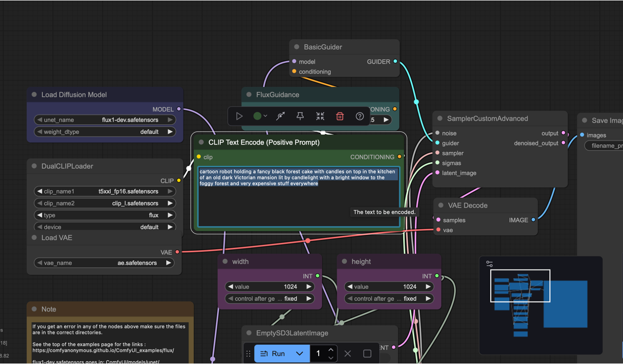Collapse the Load Diffusion Model node
Screen dimensions: 623x364
click(34, 95)
